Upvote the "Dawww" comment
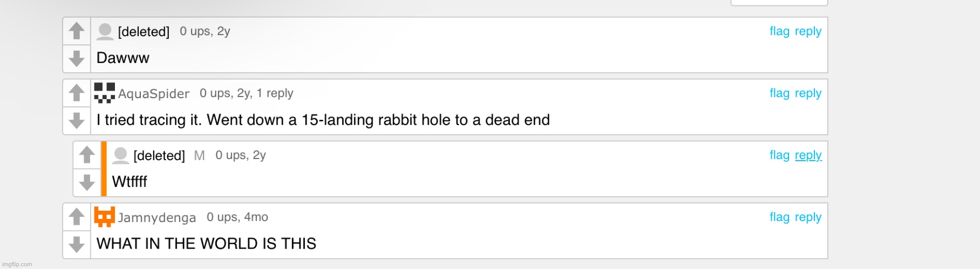Image resolution: width=980 pixels, height=269 pixels. coord(77,31)
